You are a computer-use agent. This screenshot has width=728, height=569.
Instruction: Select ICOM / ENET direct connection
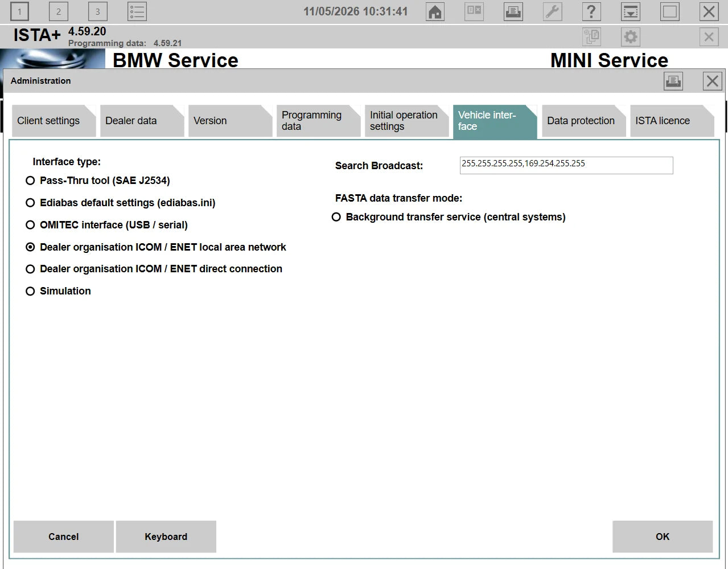coord(154,269)
